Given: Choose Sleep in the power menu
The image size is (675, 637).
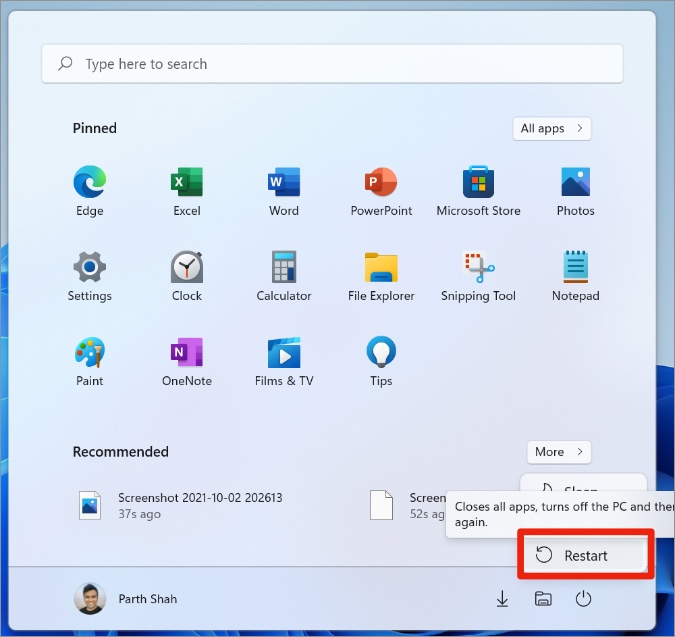Looking at the screenshot, I should pyautogui.click(x=583, y=484).
